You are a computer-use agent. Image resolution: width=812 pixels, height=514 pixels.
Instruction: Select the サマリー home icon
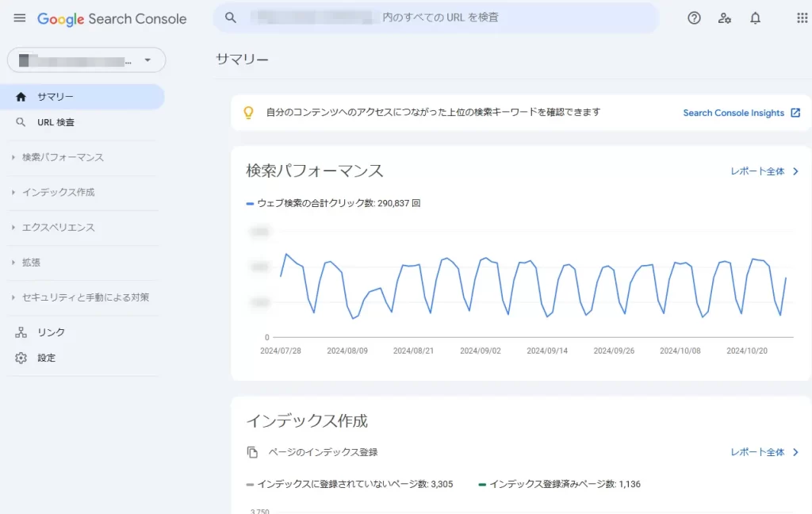point(21,96)
